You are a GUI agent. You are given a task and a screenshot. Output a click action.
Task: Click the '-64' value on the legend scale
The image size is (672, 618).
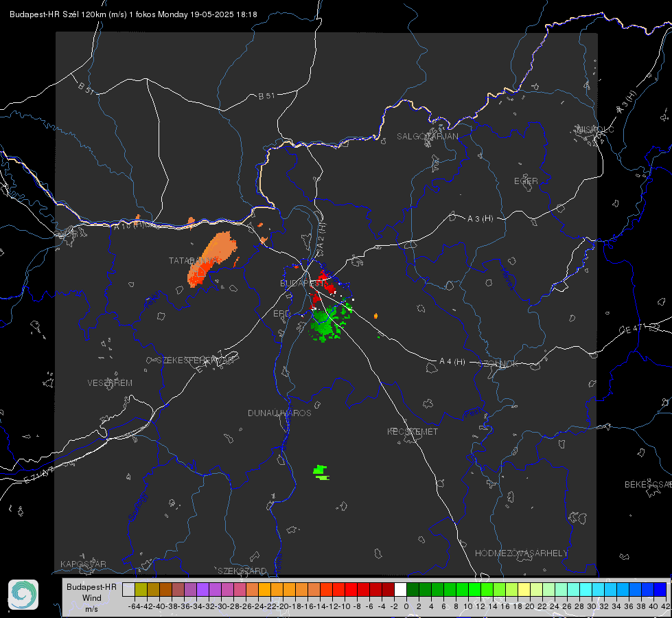click(x=134, y=606)
